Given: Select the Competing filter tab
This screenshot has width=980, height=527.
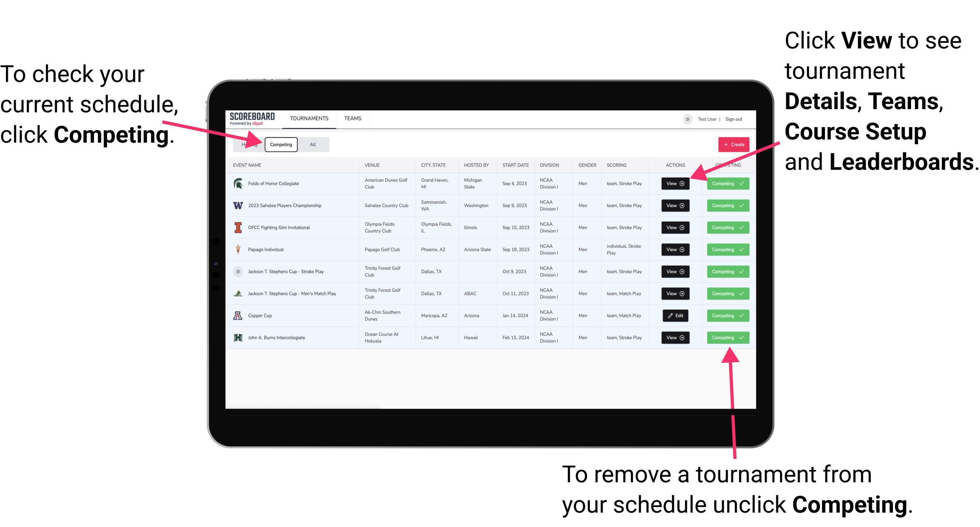Looking at the screenshot, I should pos(280,144).
